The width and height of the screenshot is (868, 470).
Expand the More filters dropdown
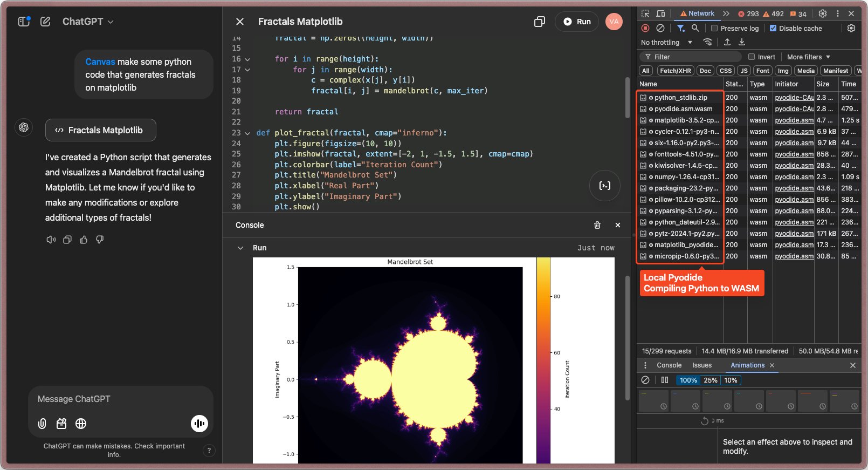pyautogui.click(x=809, y=57)
